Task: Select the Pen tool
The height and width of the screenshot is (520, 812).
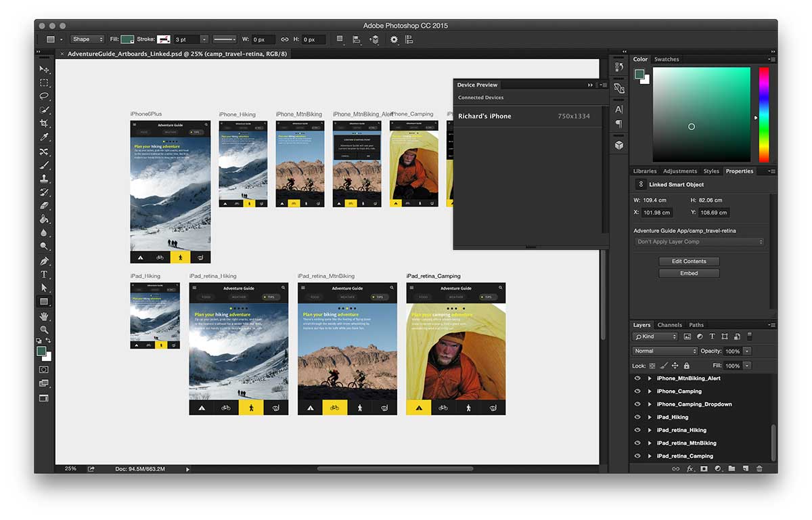Action: coord(44,261)
